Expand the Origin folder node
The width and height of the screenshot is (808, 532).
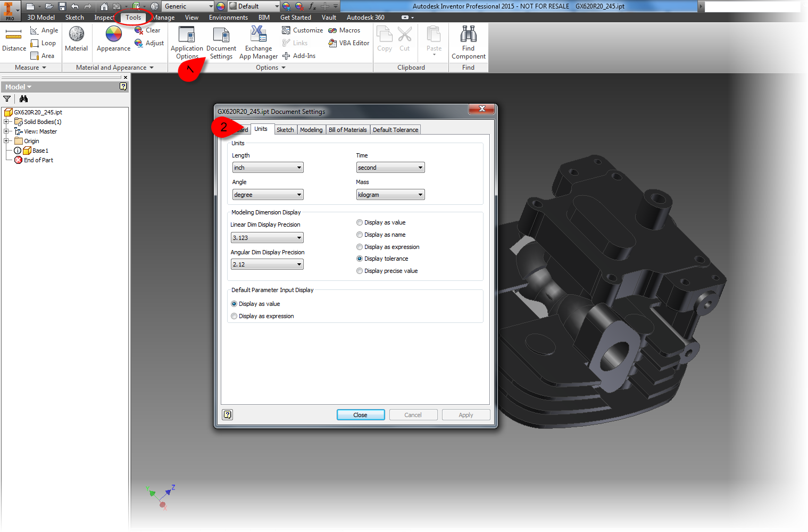coord(6,141)
